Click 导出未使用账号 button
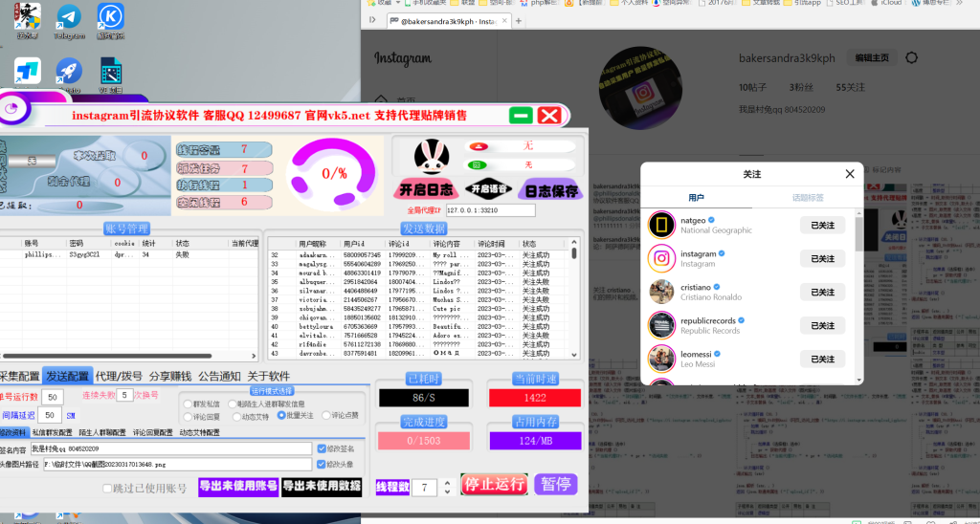This screenshot has width=980, height=524. tap(237, 486)
